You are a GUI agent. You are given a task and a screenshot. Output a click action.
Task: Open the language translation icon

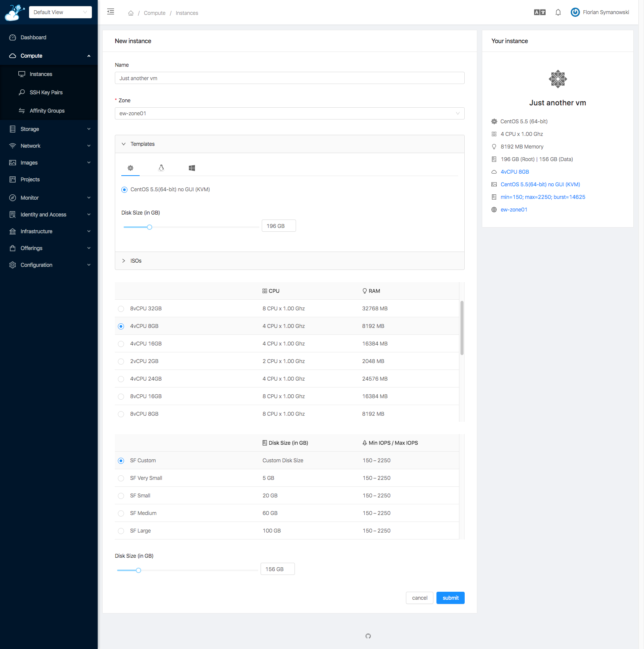click(540, 12)
